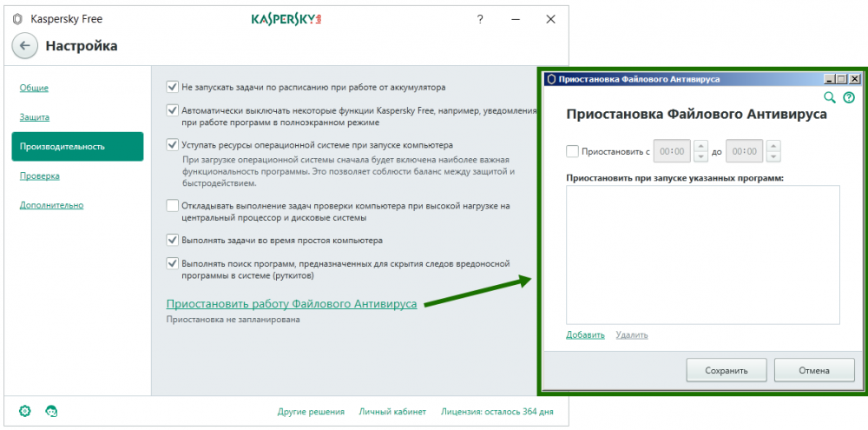This screenshot has width=868, height=430.
Task: Open 'Другие решения' link
Action: 311,412
